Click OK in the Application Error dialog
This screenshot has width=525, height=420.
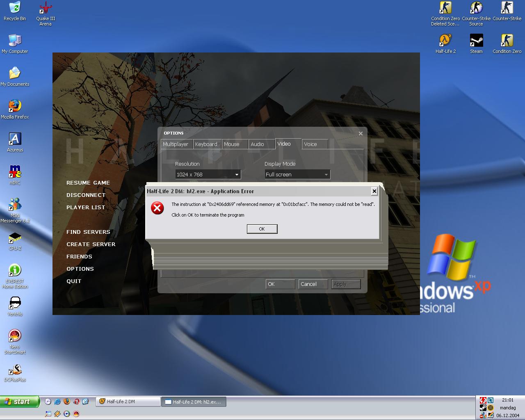coord(262,229)
